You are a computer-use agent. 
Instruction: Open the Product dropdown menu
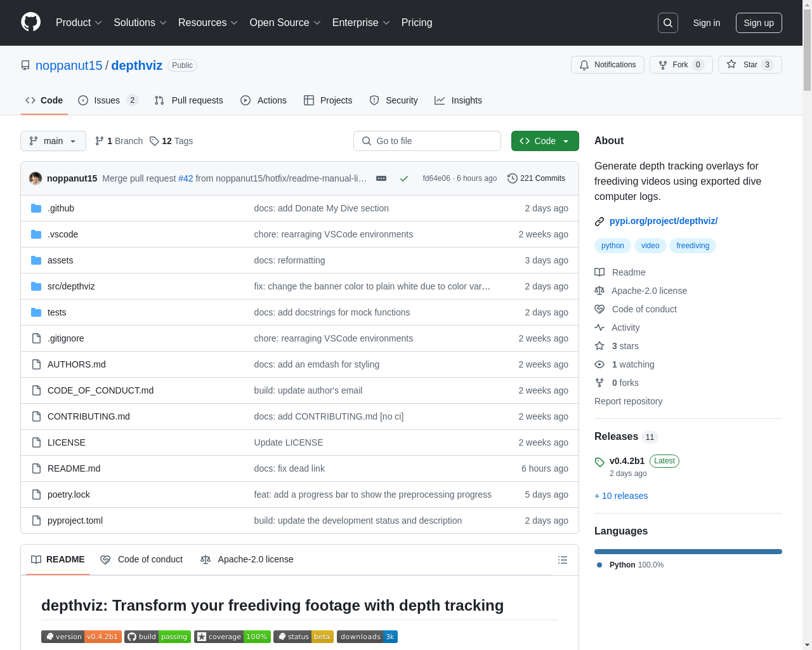pyautogui.click(x=79, y=23)
